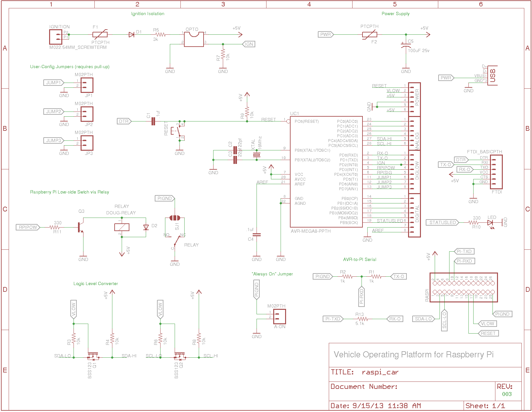Select the XTAL 16MHz crystal symbol
Image resolution: width=532 pixels, height=412 pixels.
coord(257,155)
